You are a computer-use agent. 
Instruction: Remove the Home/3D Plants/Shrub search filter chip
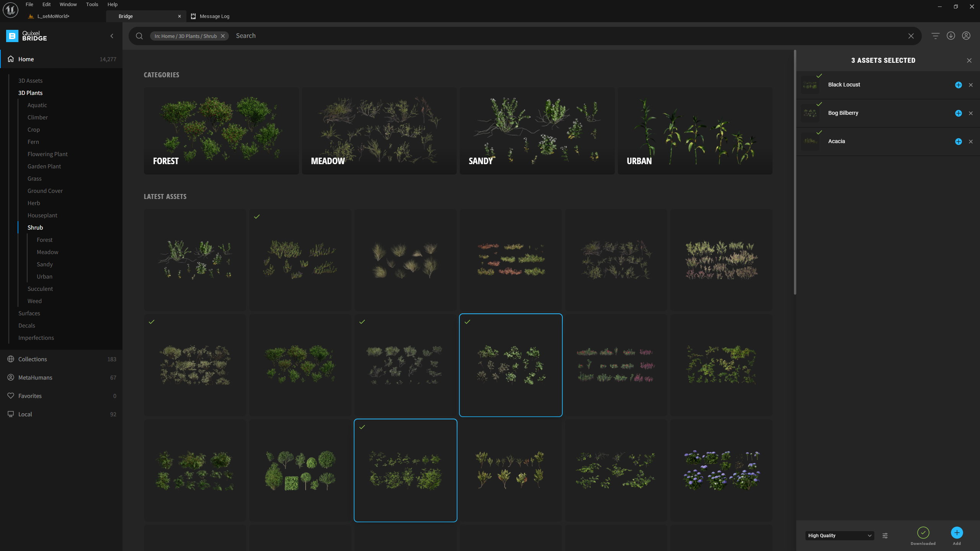223,36
